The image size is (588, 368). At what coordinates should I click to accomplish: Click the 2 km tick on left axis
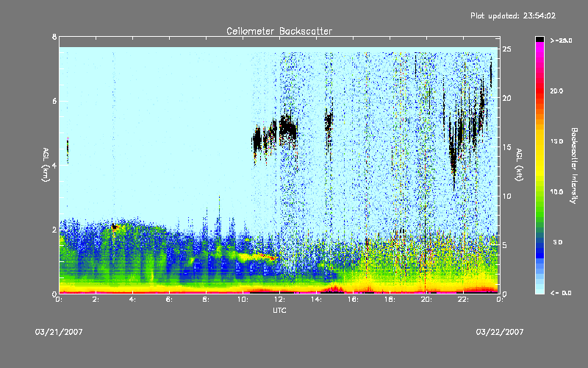tap(54, 230)
